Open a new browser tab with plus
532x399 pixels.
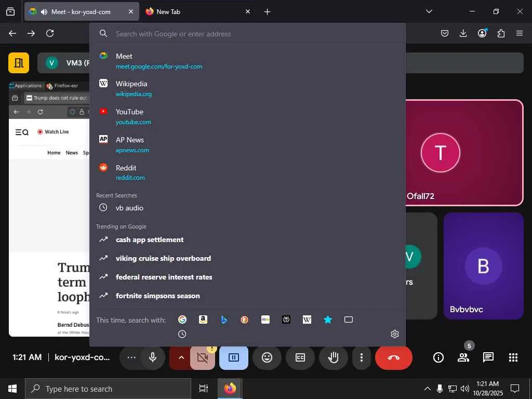tap(268, 12)
